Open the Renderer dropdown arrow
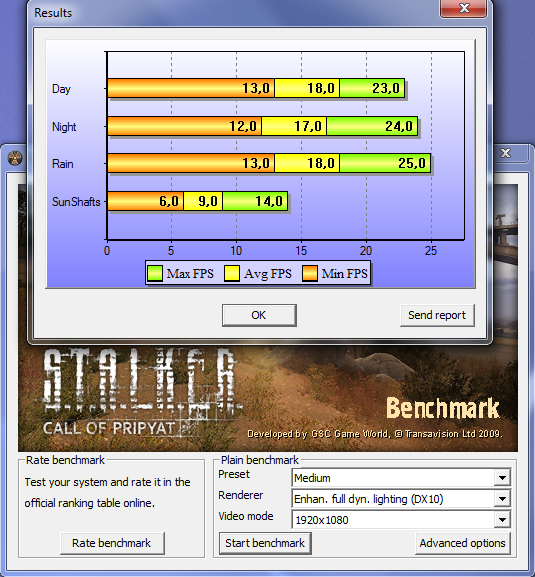This screenshot has width=535, height=577. pyautogui.click(x=502, y=499)
